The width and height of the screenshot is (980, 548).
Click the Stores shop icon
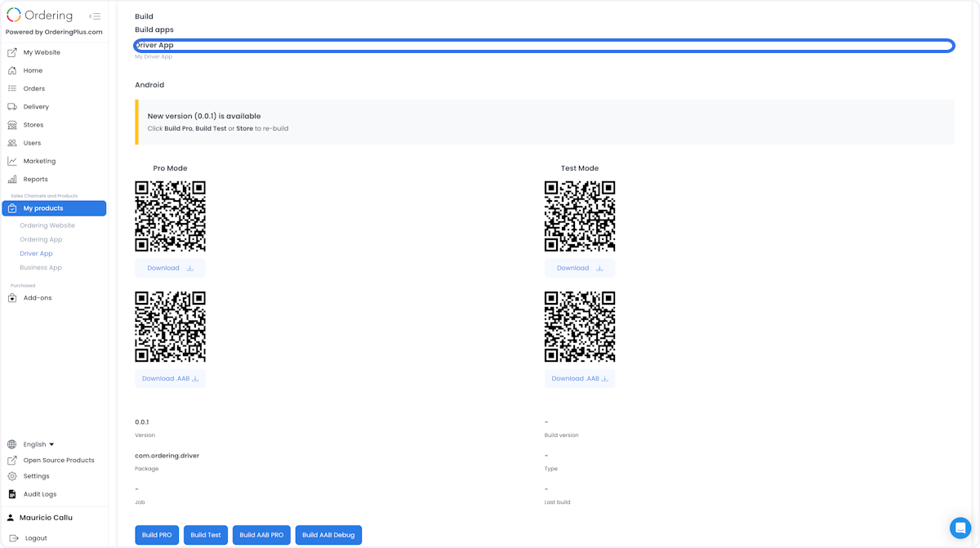(12, 125)
